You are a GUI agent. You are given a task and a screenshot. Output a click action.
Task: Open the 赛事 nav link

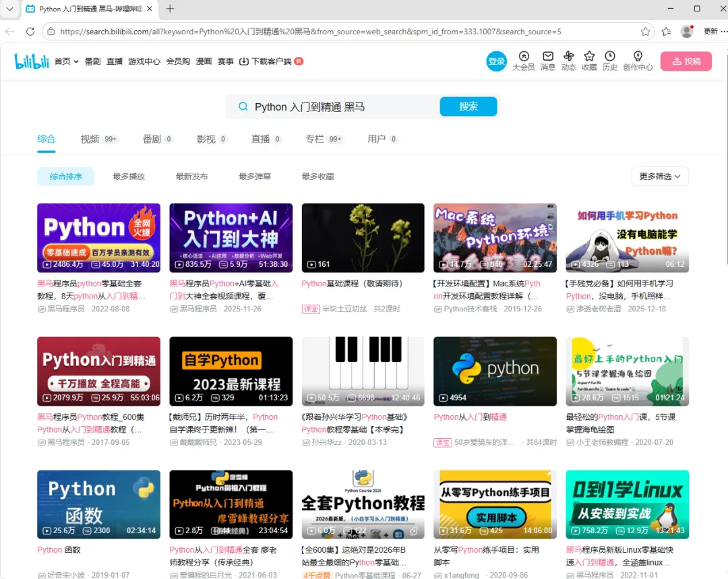(225, 61)
